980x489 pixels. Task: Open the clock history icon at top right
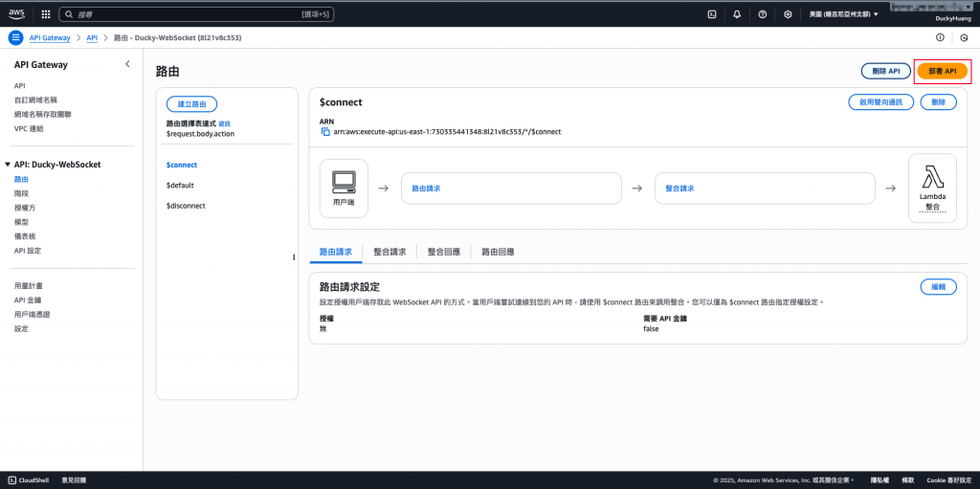pyautogui.click(x=964, y=38)
